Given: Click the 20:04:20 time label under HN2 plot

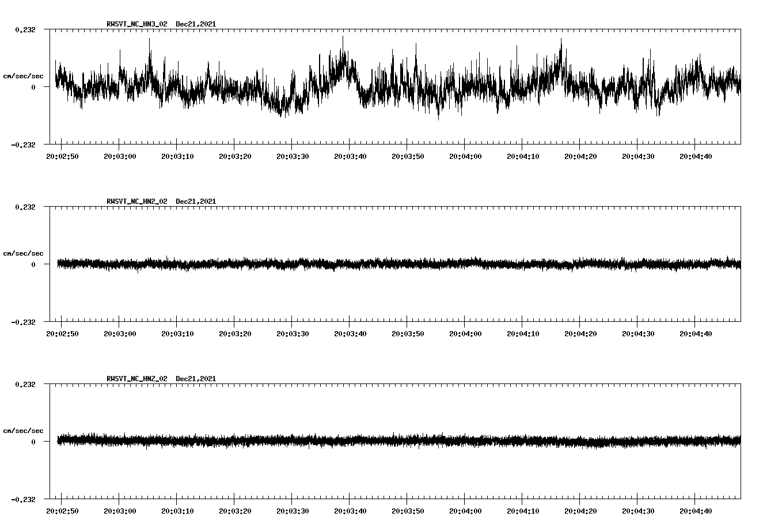Looking at the screenshot, I should click(580, 333).
